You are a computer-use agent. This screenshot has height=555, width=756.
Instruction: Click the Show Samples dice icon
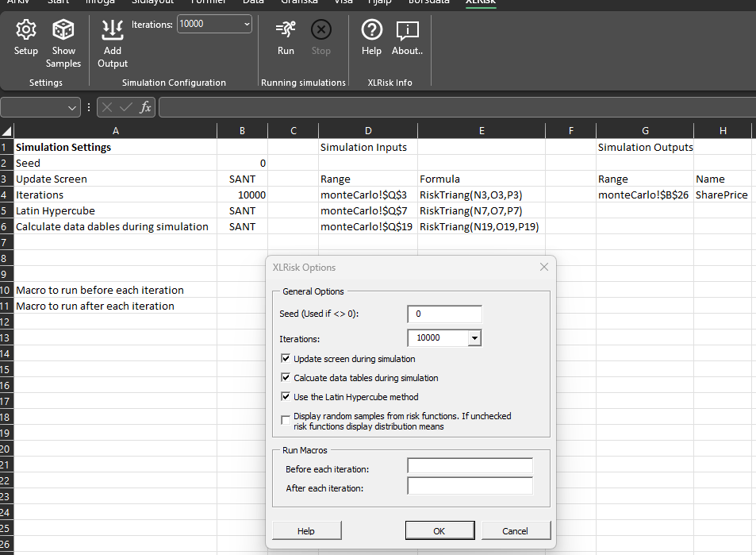[x=63, y=30]
